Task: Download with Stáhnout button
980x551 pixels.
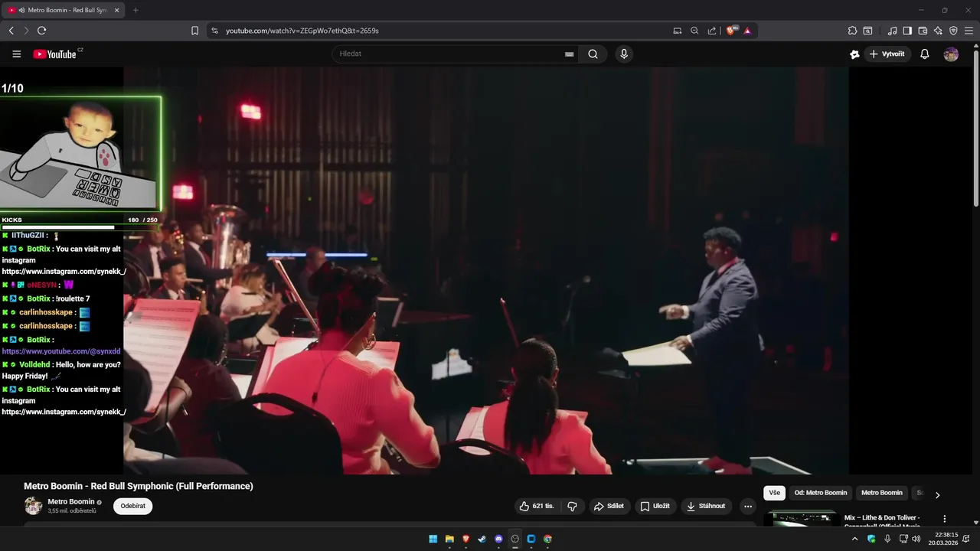Action: pyautogui.click(x=706, y=506)
